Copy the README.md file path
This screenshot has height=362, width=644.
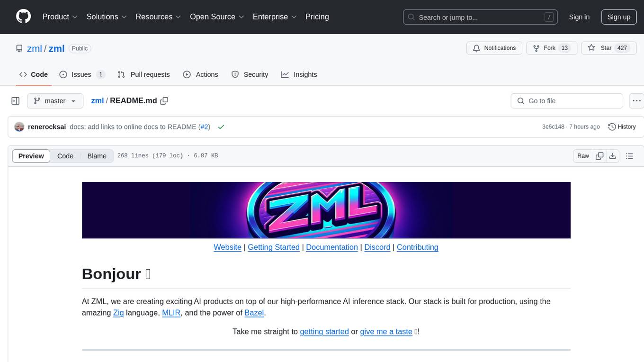(164, 100)
